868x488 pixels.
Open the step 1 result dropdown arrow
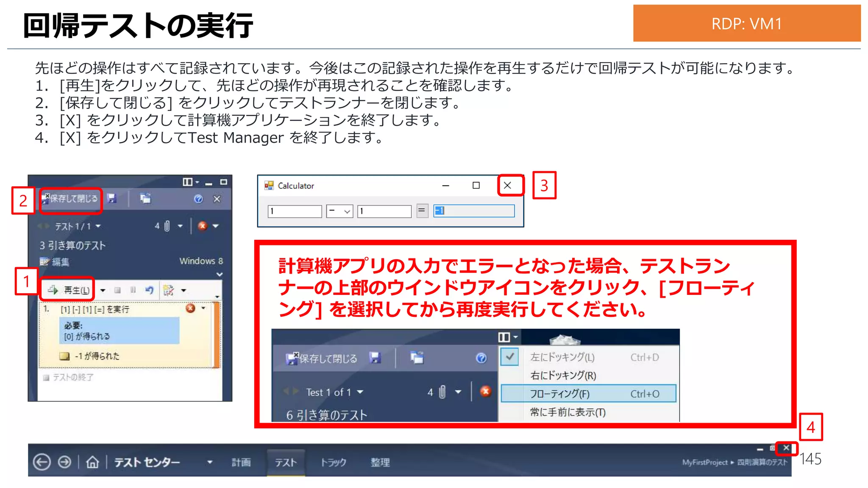point(203,308)
